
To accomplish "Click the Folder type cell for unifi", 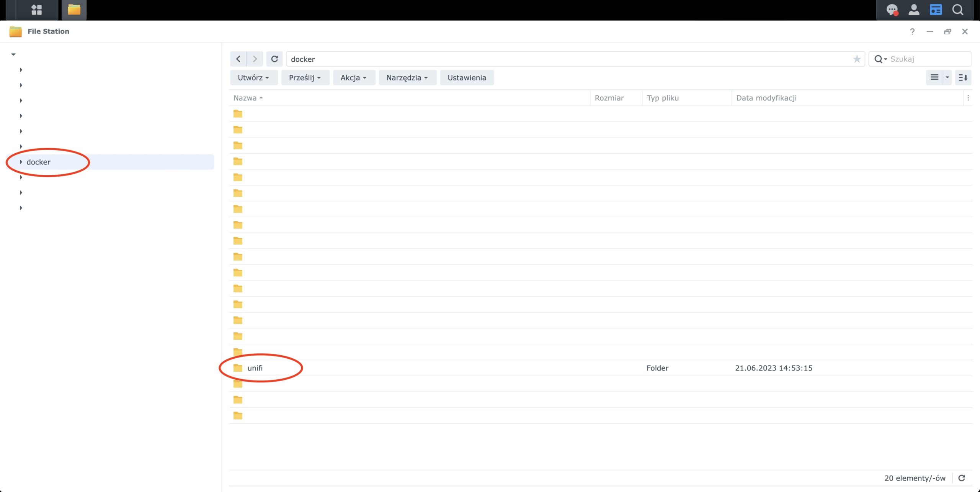I will tap(657, 368).
